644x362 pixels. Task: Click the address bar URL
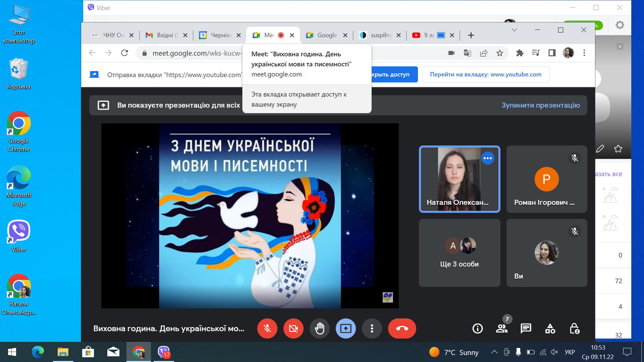tap(197, 53)
